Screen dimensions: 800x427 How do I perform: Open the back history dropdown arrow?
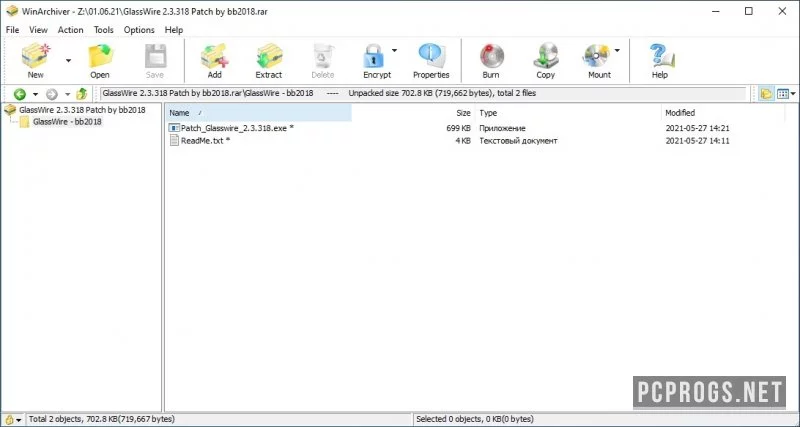point(35,94)
